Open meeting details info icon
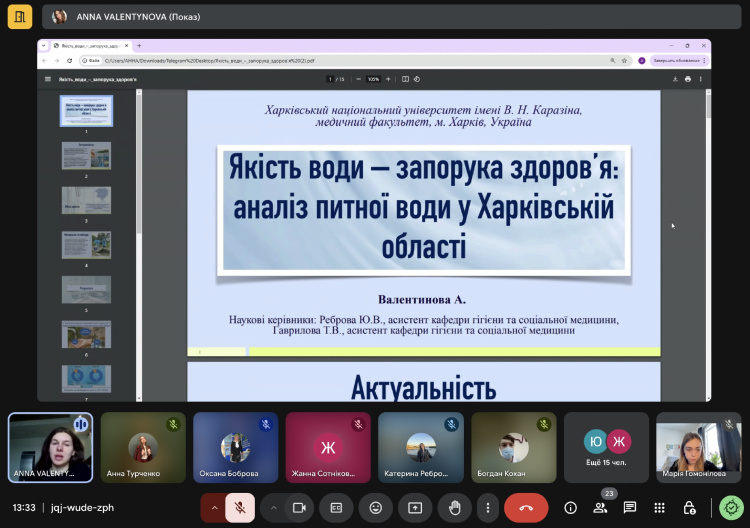This screenshot has width=750, height=528. click(571, 508)
